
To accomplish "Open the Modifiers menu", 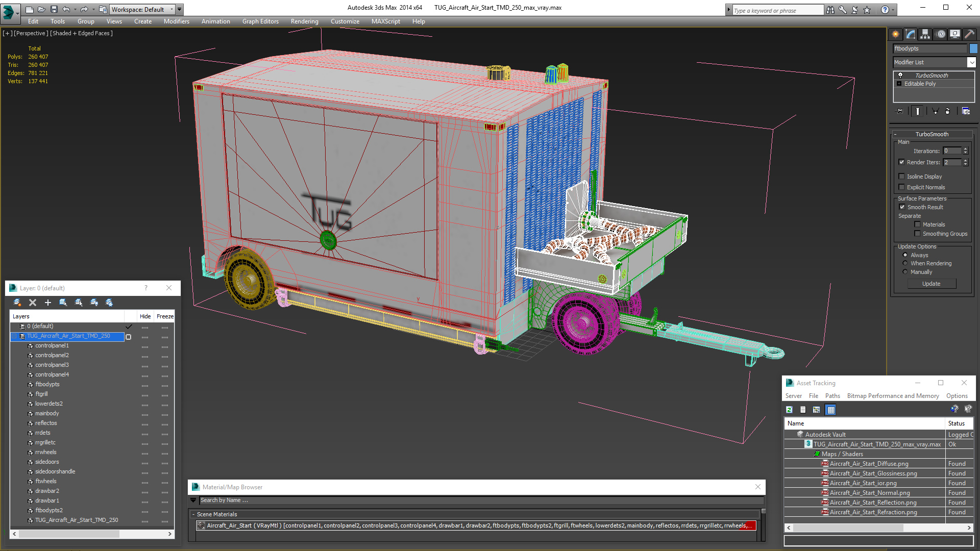I will (x=177, y=21).
